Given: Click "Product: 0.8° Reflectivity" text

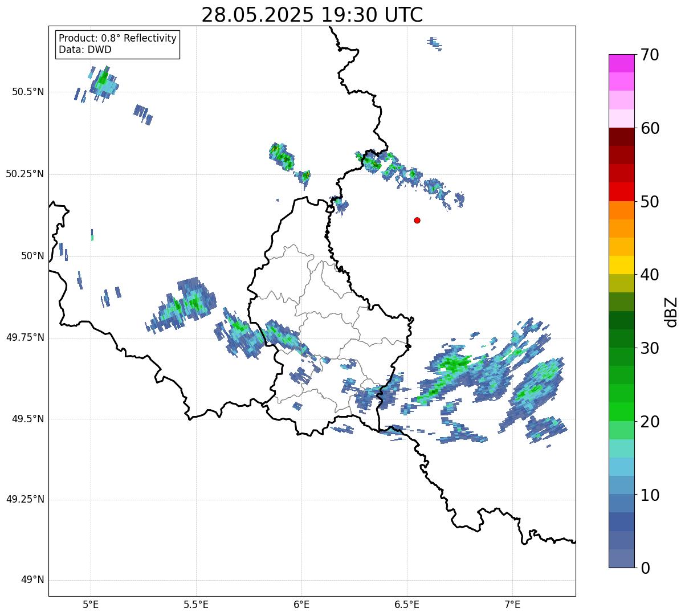Looking at the screenshot, I should coord(118,38).
